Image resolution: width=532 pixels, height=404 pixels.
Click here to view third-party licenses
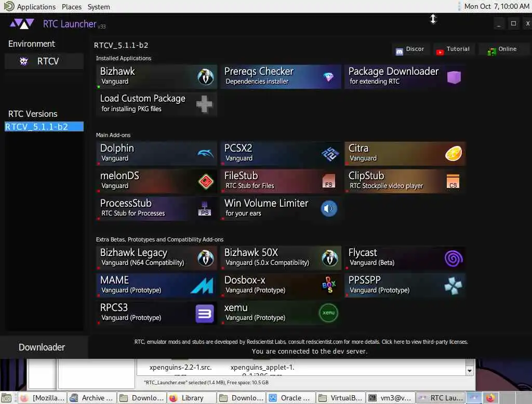point(424,342)
